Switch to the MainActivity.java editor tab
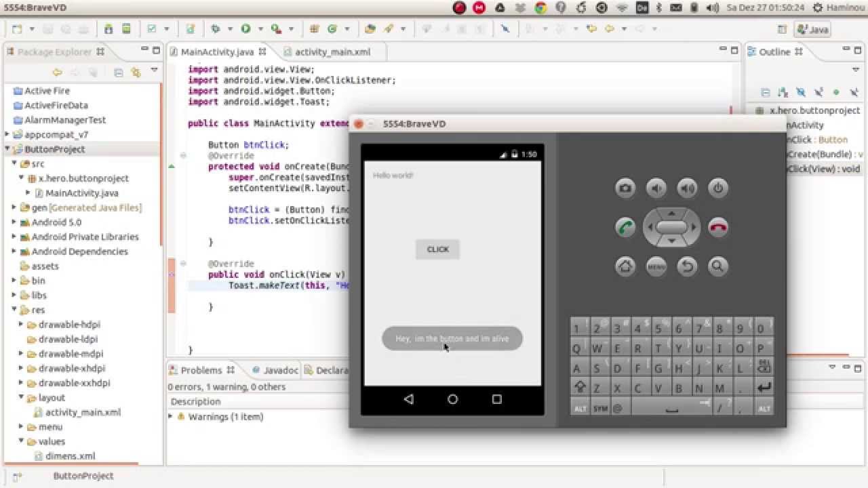Screen dimensions: 868x488 (217, 52)
